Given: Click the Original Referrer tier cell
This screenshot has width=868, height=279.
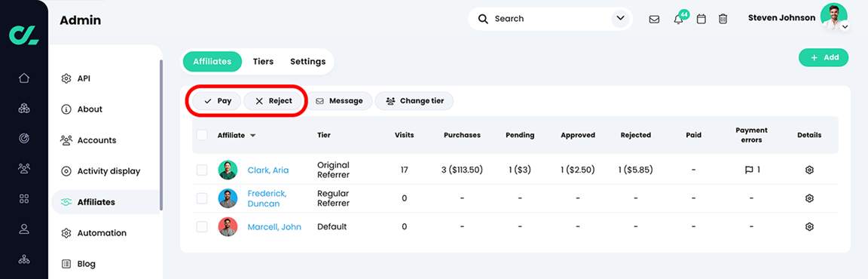Looking at the screenshot, I should point(333,170).
